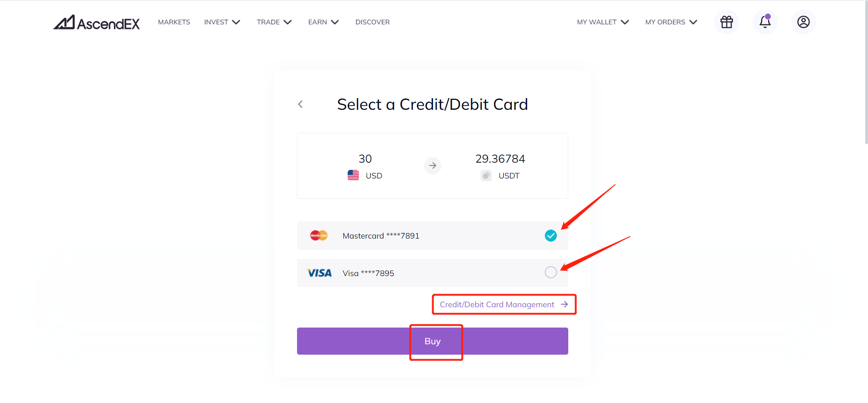The width and height of the screenshot is (868, 403).
Task: Select the Mastercard ****7891 radio button
Action: 551,235
